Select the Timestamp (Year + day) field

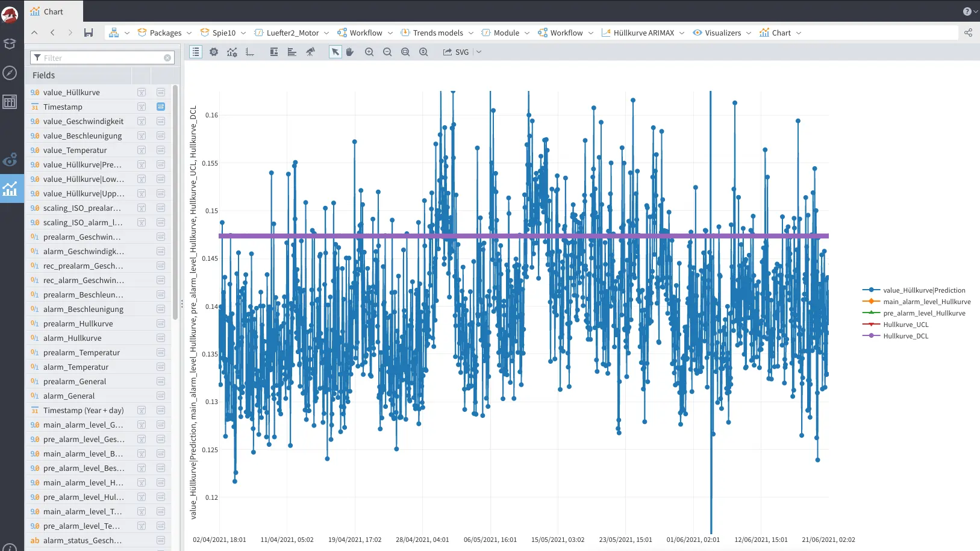(83, 410)
